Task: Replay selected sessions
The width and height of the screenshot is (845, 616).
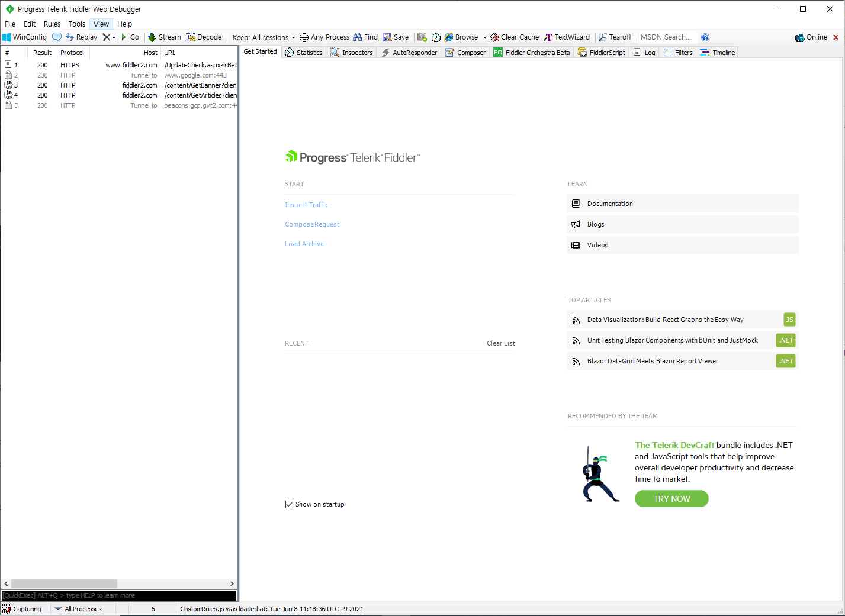Action: 81,37
